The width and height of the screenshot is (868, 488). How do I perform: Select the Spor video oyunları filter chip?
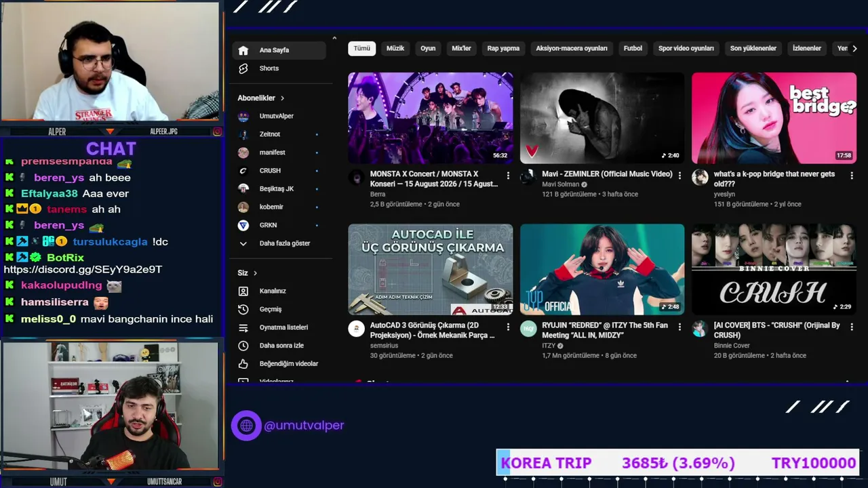(686, 49)
